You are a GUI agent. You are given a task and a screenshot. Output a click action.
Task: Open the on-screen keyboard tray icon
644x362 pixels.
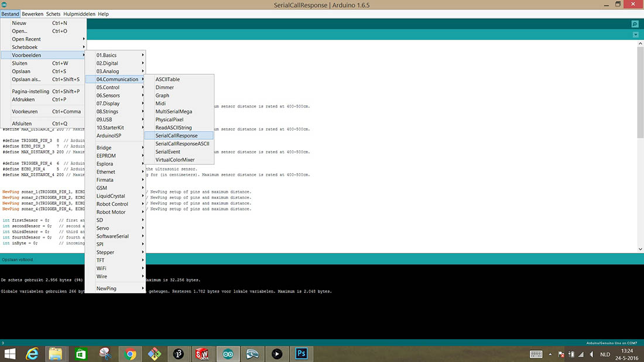(536, 354)
